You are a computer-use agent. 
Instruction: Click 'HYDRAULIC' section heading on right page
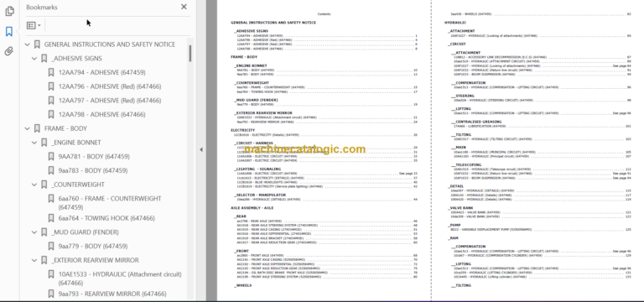click(x=455, y=23)
